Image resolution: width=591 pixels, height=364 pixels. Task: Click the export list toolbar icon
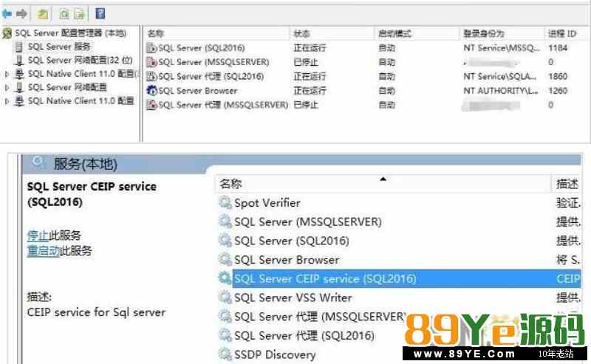pos(79,14)
